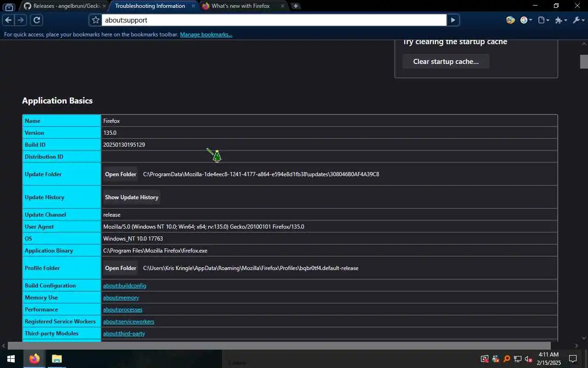The width and height of the screenshot is (588, 368).
Task: Reload the current page
Action: coord(37,20)
